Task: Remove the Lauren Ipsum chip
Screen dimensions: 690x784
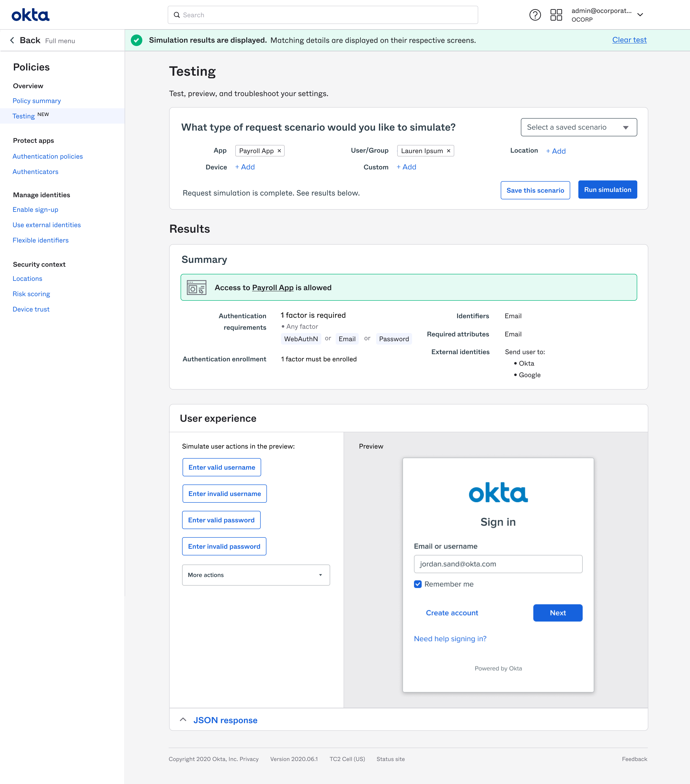Action: 448,151
